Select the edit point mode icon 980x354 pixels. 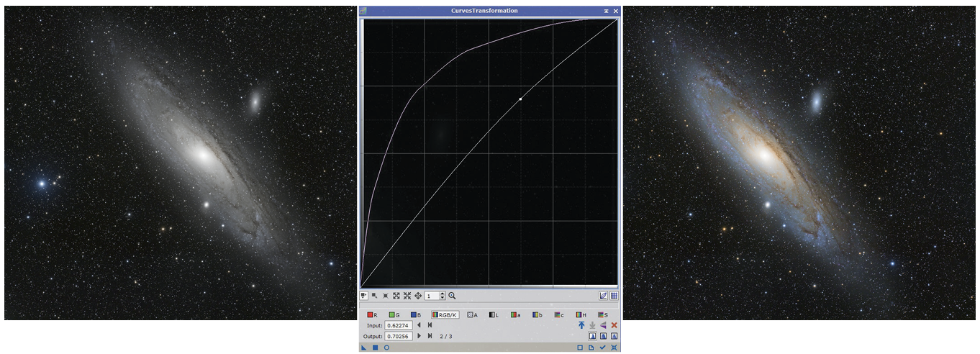coord(363,296)
